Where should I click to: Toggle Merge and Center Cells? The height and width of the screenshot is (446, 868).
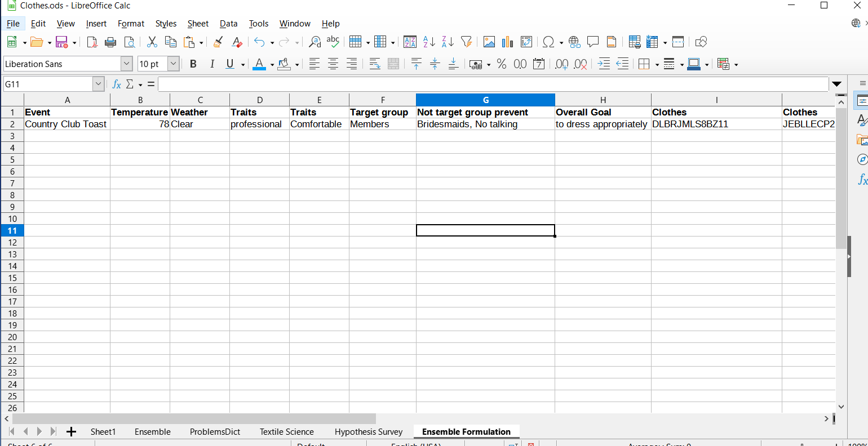pos(393,64)
